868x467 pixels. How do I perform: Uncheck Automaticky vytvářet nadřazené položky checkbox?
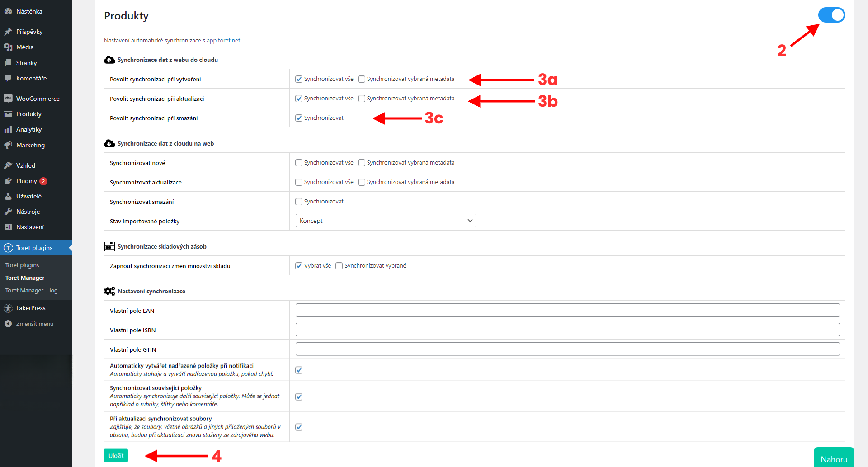299,370
